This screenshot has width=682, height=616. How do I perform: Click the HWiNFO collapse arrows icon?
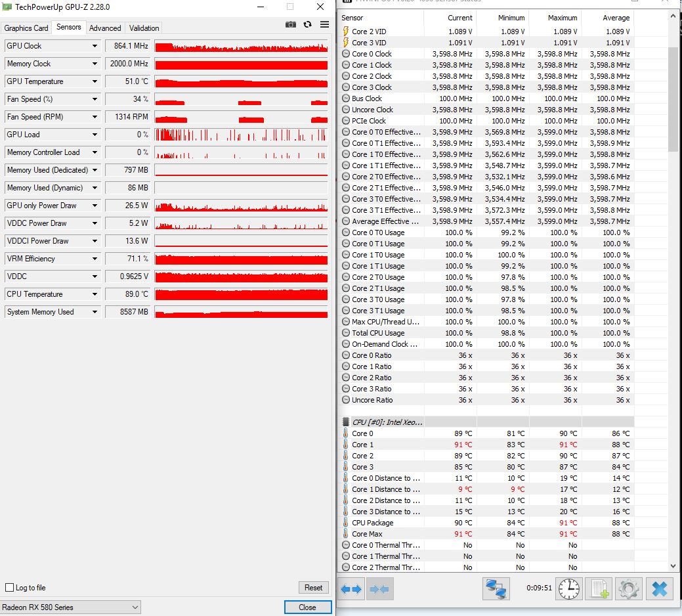[x=379, y=590]
